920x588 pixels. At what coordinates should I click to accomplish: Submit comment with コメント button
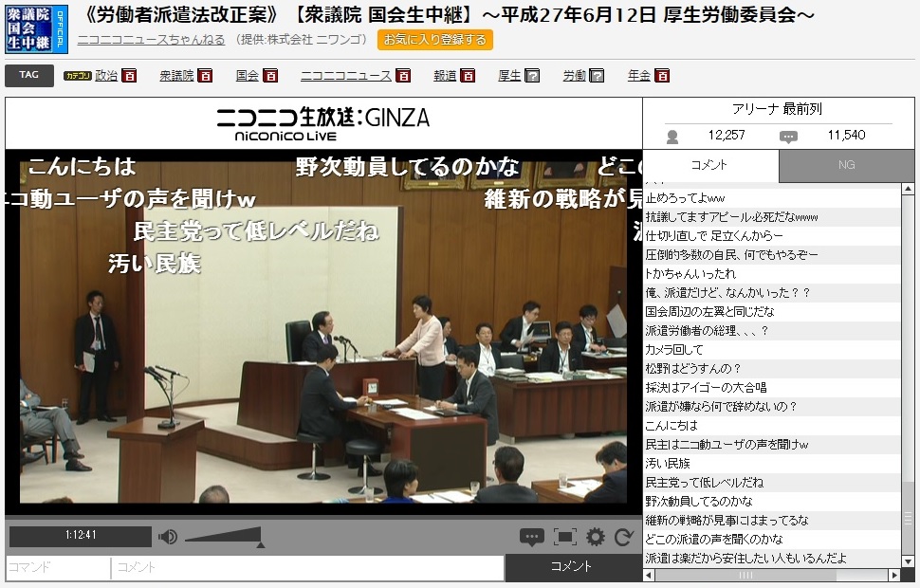coord(573,566)
